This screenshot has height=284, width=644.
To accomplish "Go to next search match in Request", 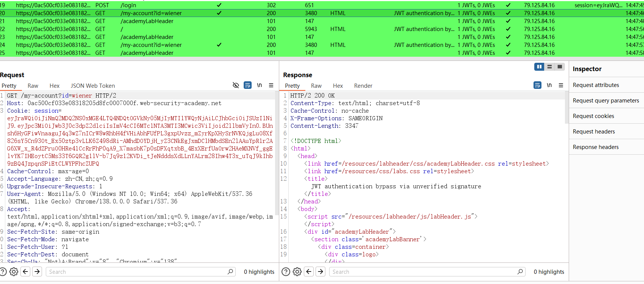I will pyautogui.click(x=37, y=272).
